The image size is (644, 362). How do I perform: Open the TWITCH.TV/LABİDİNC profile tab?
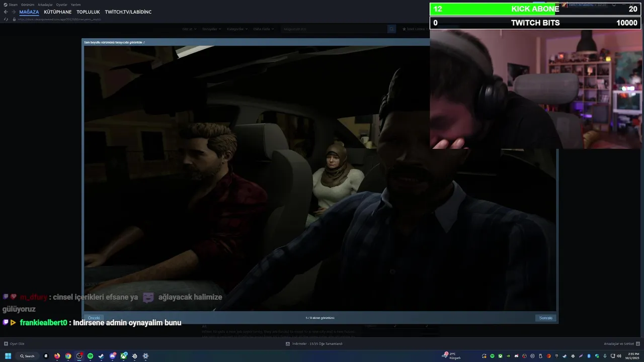click(x=128, y=12)
